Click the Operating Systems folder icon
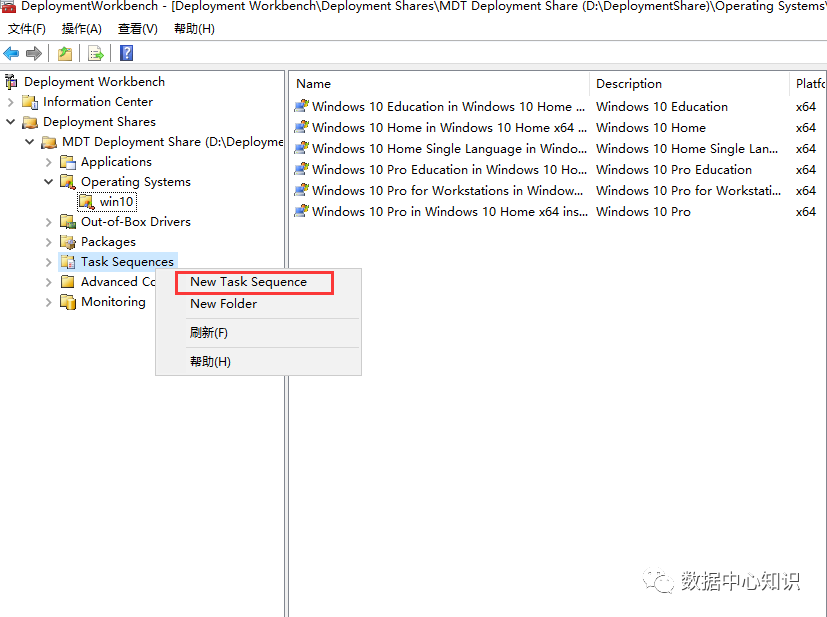827x617 pixels. (68, 182)
